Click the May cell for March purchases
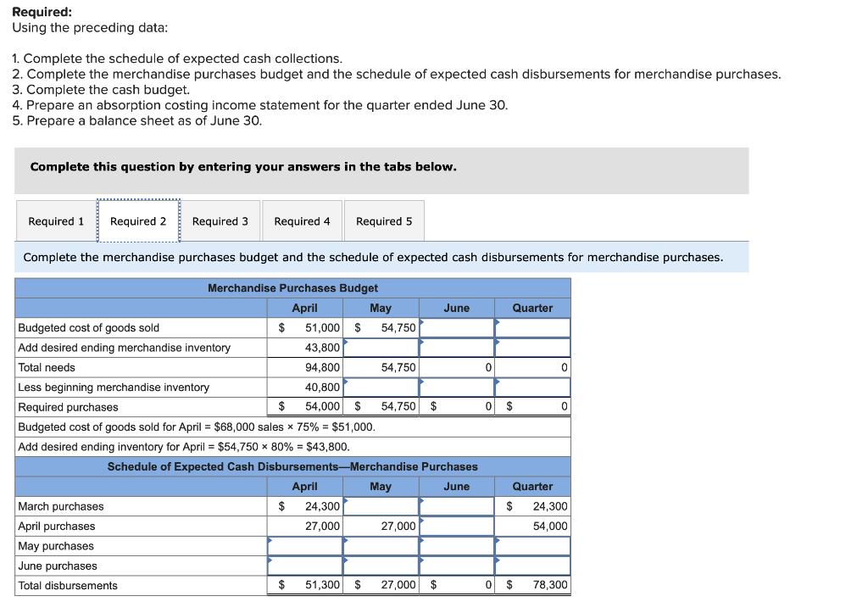This screenshot has height=602, width=868. click(380, 506)
